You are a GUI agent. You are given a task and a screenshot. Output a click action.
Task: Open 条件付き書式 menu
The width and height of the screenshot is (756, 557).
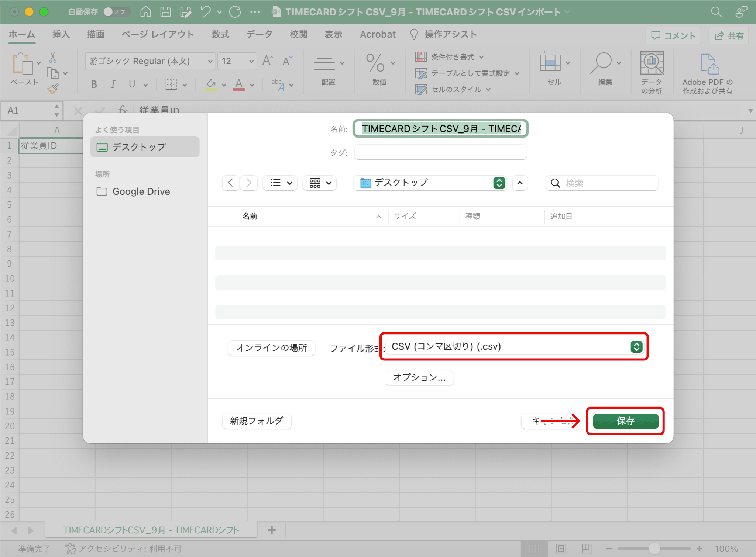point(449,57)
